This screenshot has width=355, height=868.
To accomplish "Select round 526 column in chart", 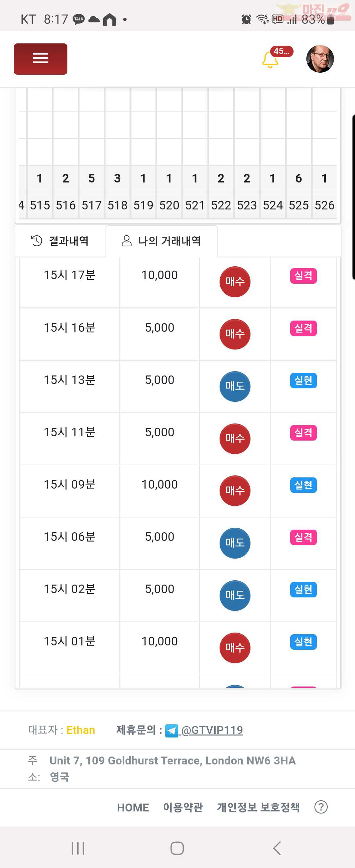I will click(x=325, y=205).
